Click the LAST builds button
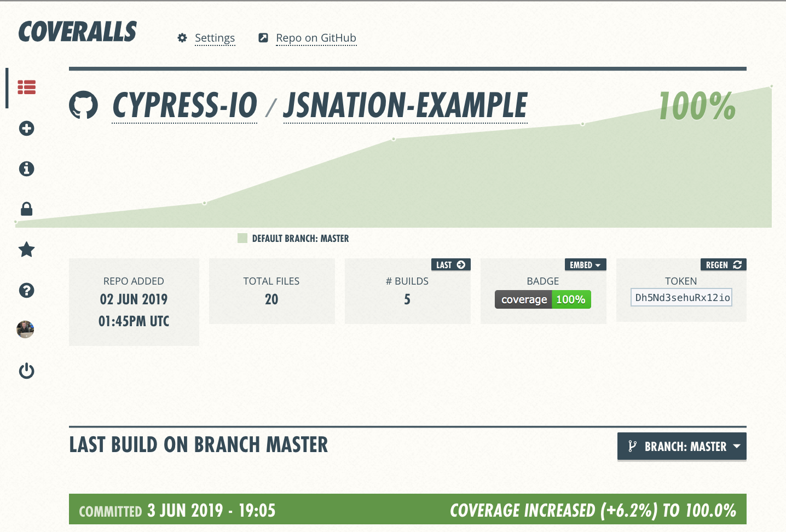 pos(450,265)
